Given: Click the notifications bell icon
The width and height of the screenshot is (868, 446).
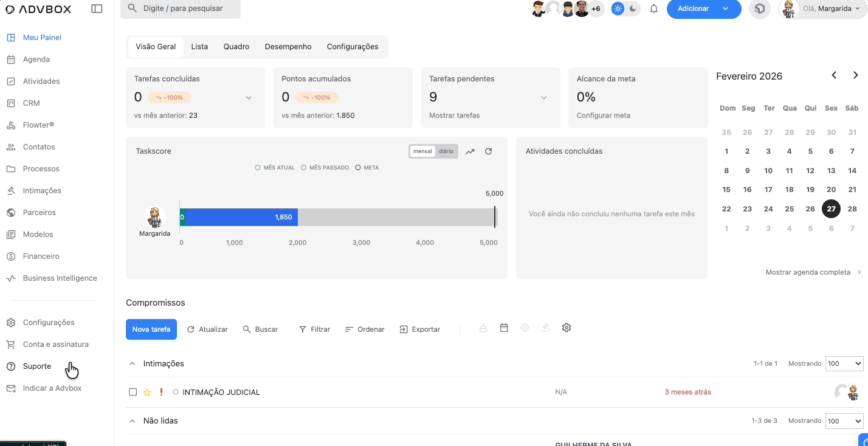Looking at the screenshot, I should (654, 9).
